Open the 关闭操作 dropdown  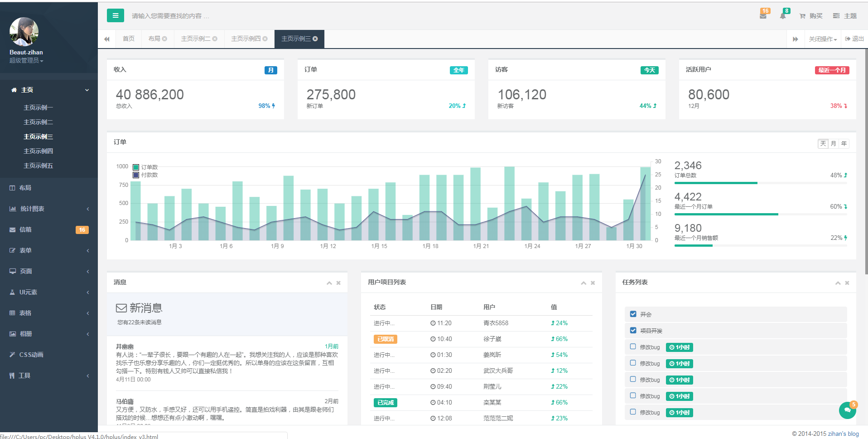click(823, 39)
